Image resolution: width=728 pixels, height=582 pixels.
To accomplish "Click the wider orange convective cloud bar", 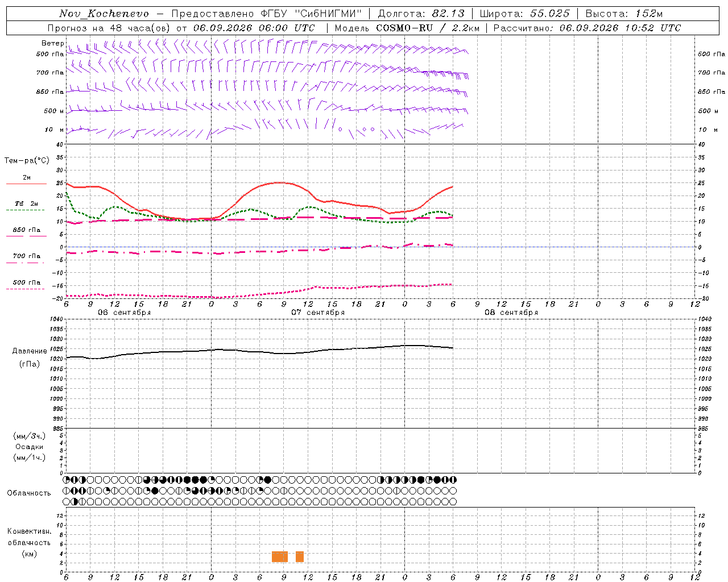I will point(279,556).
